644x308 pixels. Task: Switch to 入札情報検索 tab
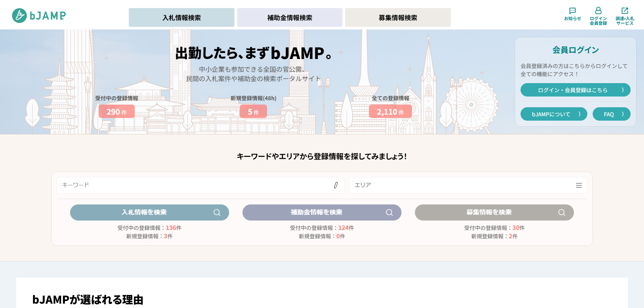point(181,17)
